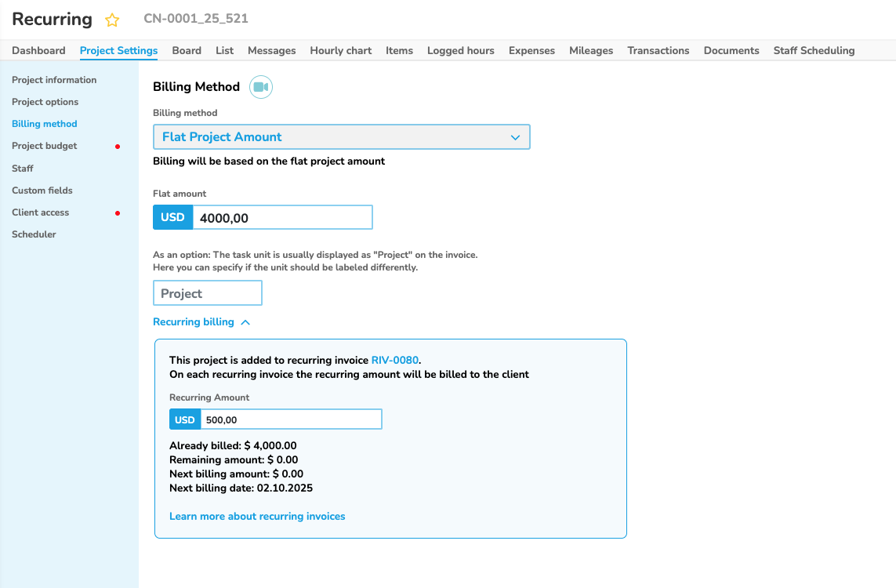Viewport: 896px width, 588px height.
Task: Select Client access in sidebar
Action: [x=40, y=212]
